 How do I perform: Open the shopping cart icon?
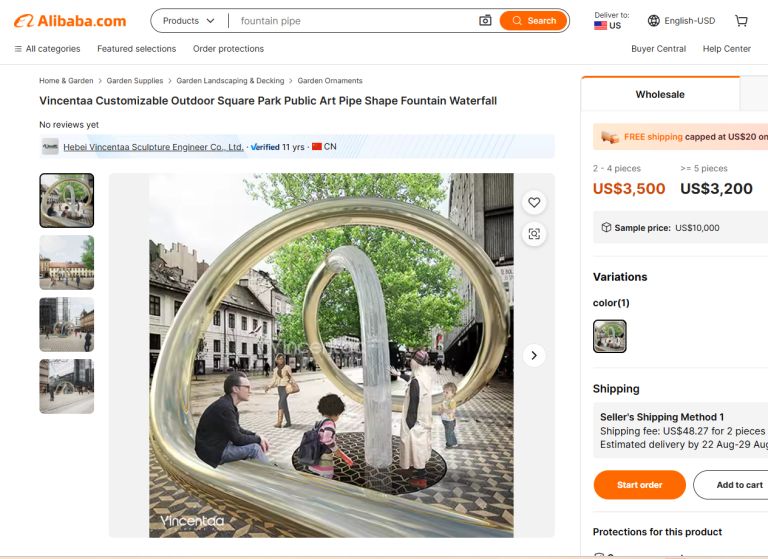741,21
